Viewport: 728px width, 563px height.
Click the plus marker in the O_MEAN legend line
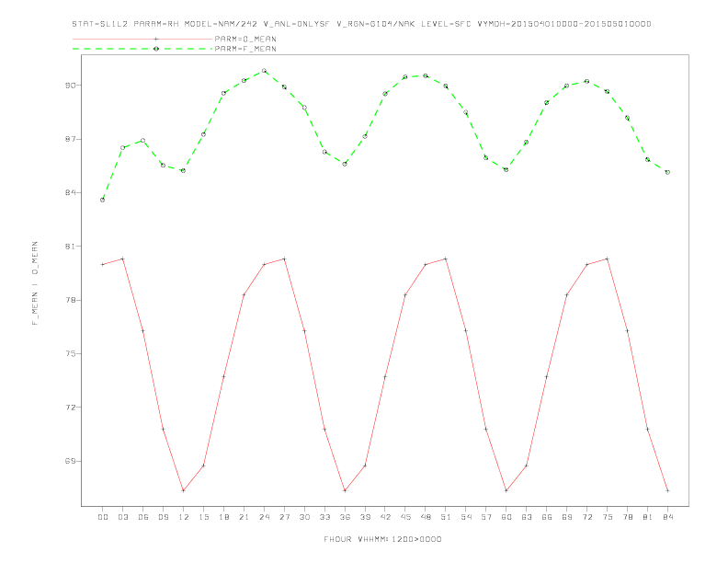[156, 39]
